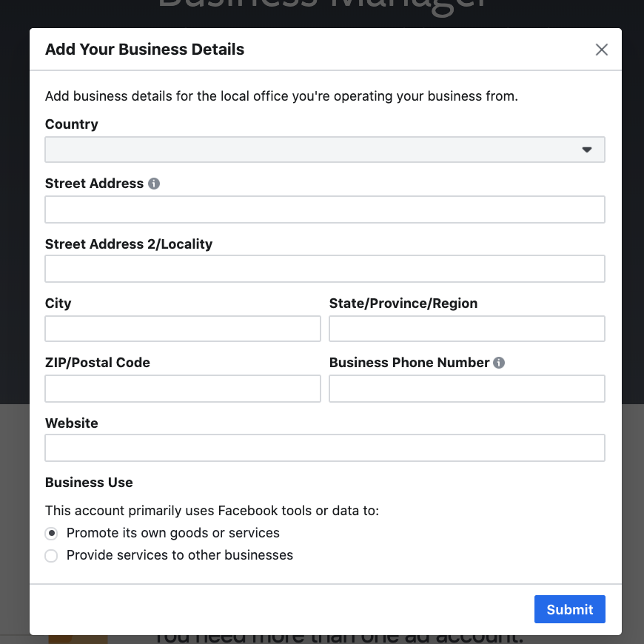Focus the City input box
The width and height of the screenshot is (644, 644).
tap(182, 329)
